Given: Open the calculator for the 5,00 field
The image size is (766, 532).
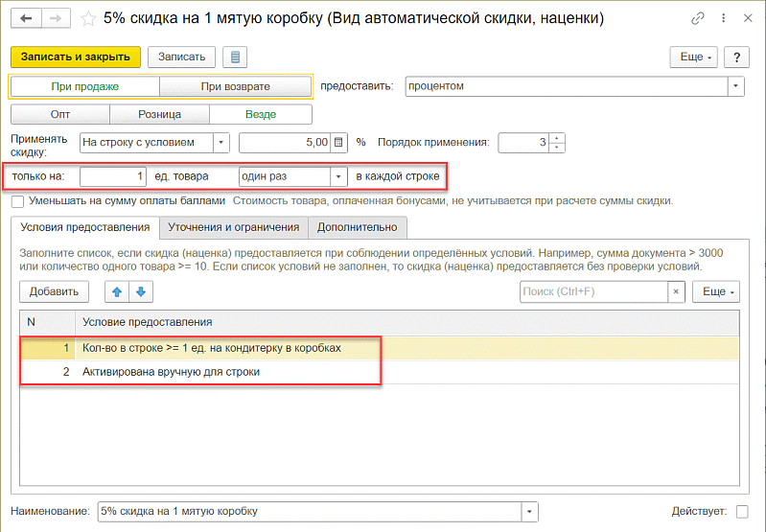Looking at the screenshot, I should (338, 143).
